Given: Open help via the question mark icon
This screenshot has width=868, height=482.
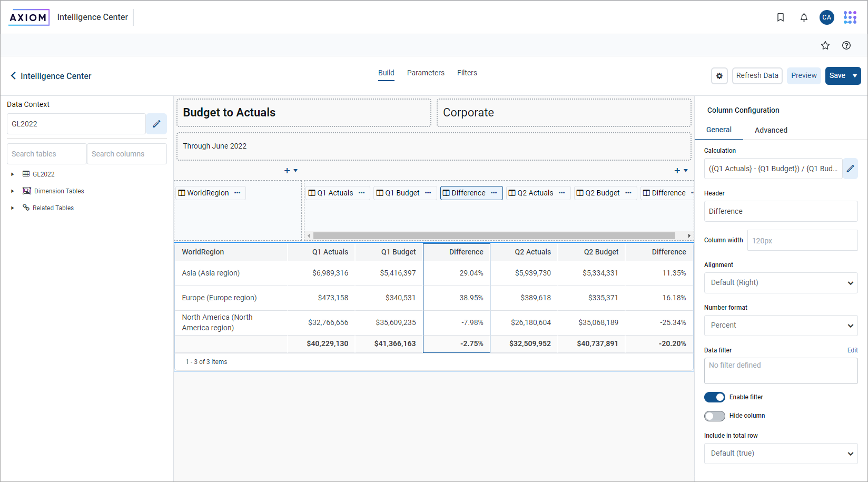Looking at the screenshot, I should coord(846,46).
